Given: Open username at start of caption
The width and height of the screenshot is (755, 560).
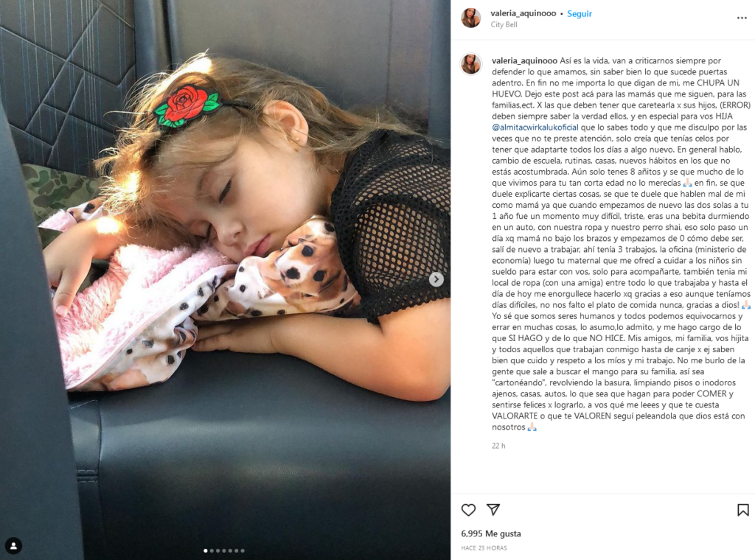Looking at the screenshot, I should 524,60.
